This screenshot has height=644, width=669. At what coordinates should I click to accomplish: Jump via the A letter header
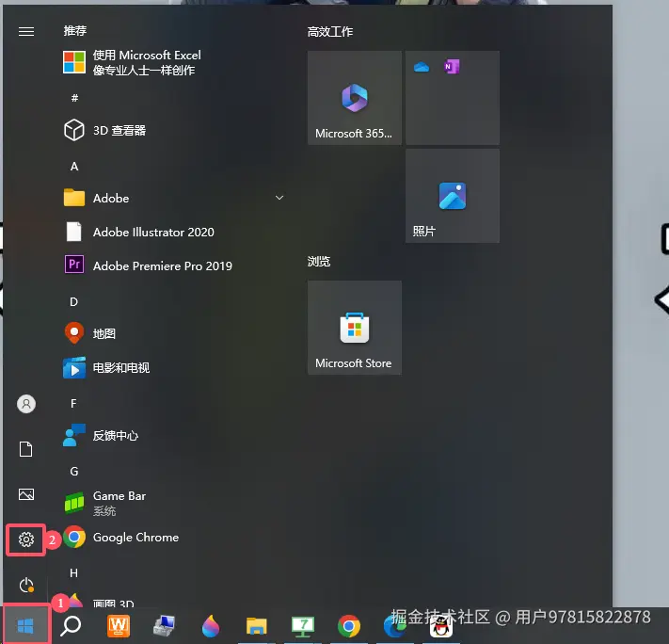pos(74,166)
